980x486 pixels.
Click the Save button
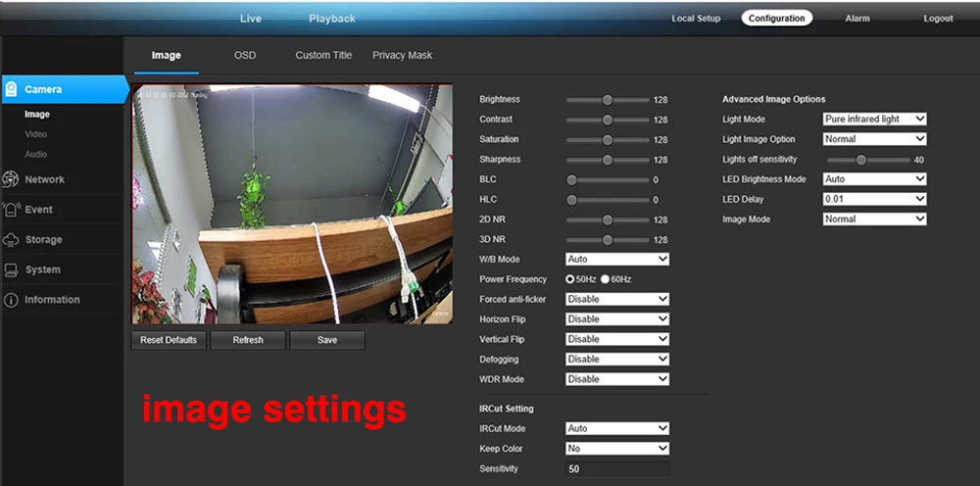click(327, 340)
